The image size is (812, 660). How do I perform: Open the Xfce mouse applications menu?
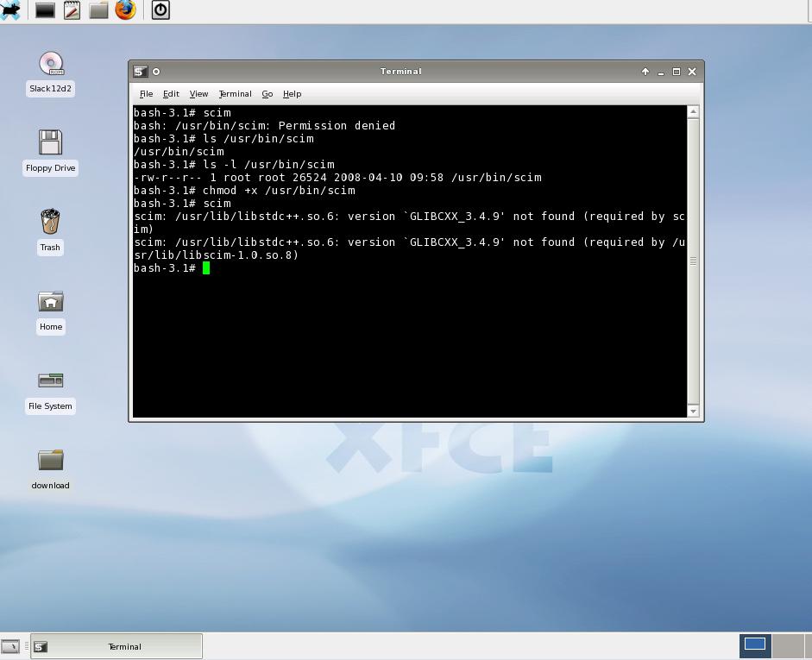(9, 9)
